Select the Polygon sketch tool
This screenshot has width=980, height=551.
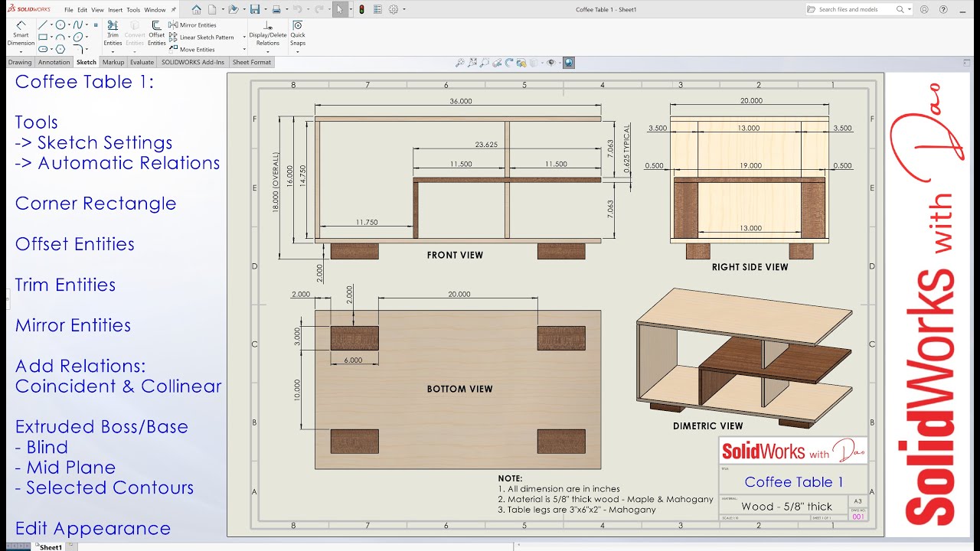[60, 49]
